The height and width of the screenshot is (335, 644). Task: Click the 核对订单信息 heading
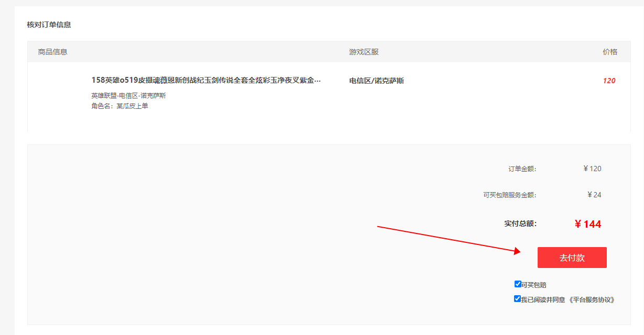point(49,25)
